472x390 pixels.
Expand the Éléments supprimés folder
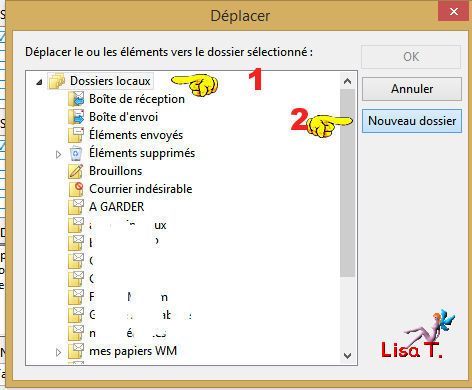pyautogui.click(x=58, y=154)
